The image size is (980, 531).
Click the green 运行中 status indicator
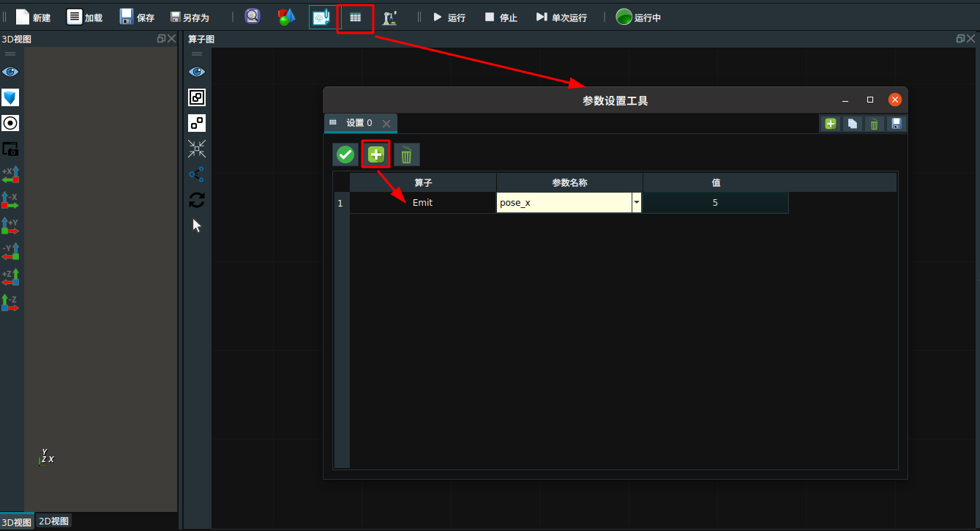click(637, 17)
